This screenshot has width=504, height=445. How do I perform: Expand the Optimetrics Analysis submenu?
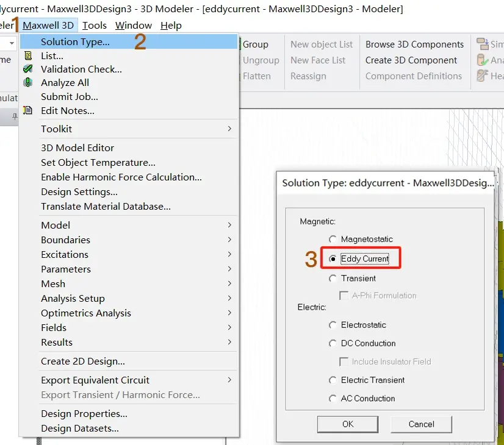[x=129, y=313]
